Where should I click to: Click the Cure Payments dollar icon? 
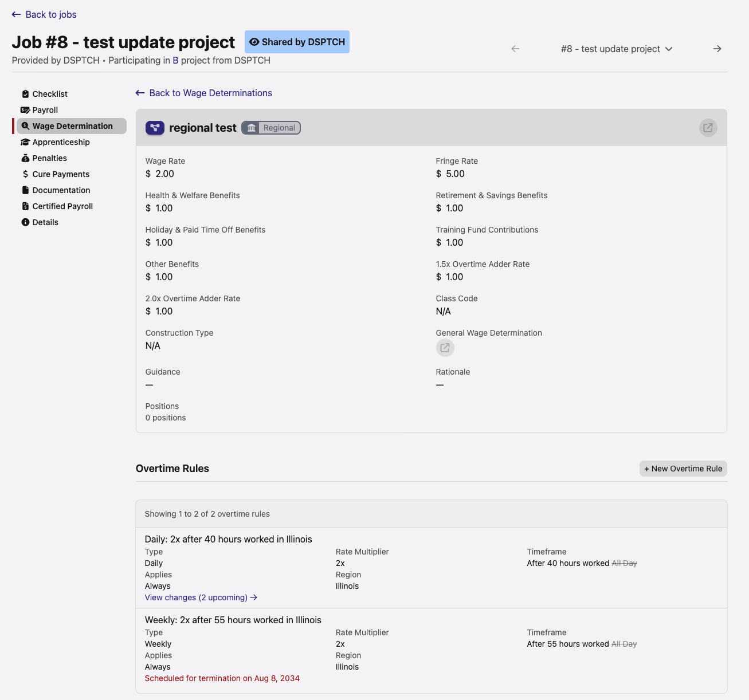coord(25,174)
